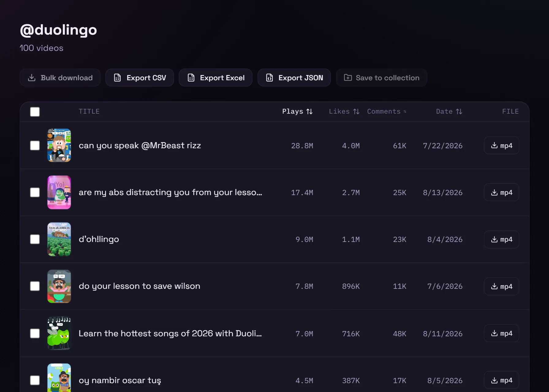
Task: Open the 'save wilson' video thumbnail
Action: (x=59, y=286)
